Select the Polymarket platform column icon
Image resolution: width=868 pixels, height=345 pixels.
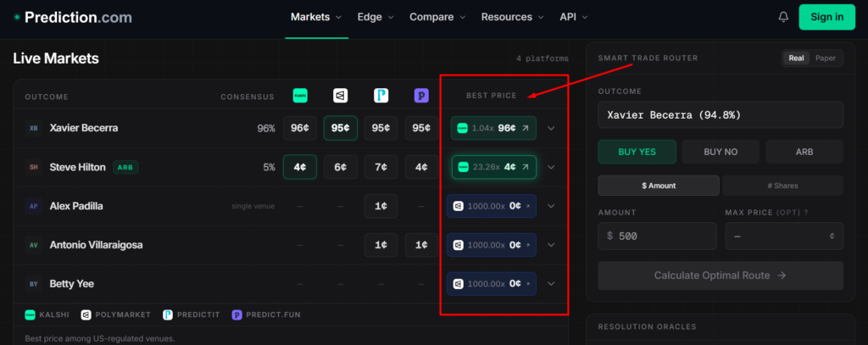340,96
